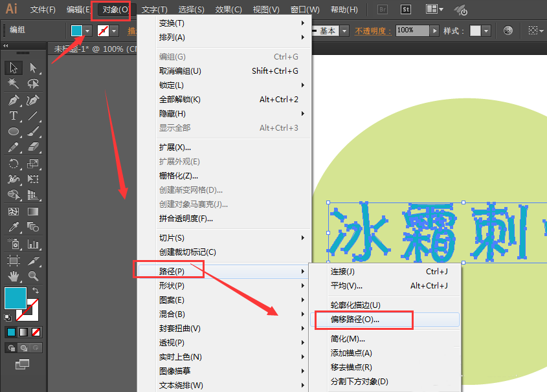This screenshot has height=392, width=547.
Task: Open the control bar fill color dropdown
Action: tap(87, 31)
